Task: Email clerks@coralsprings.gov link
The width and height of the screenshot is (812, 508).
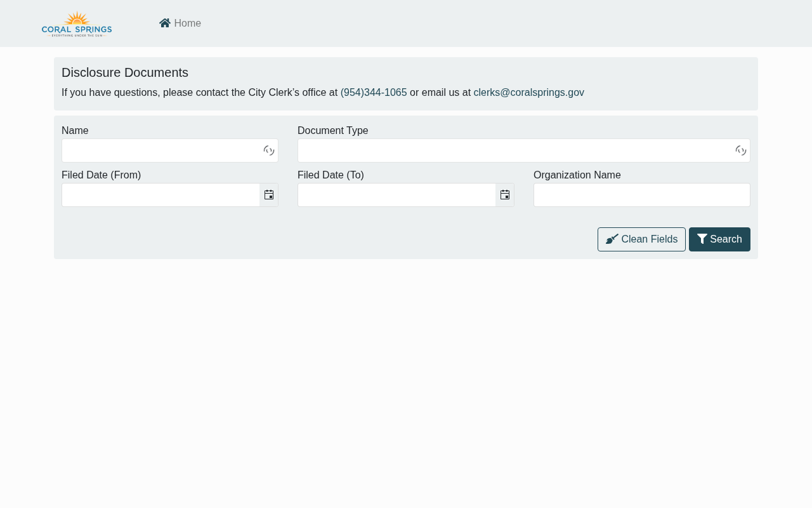Action: (x=529, y=93)
